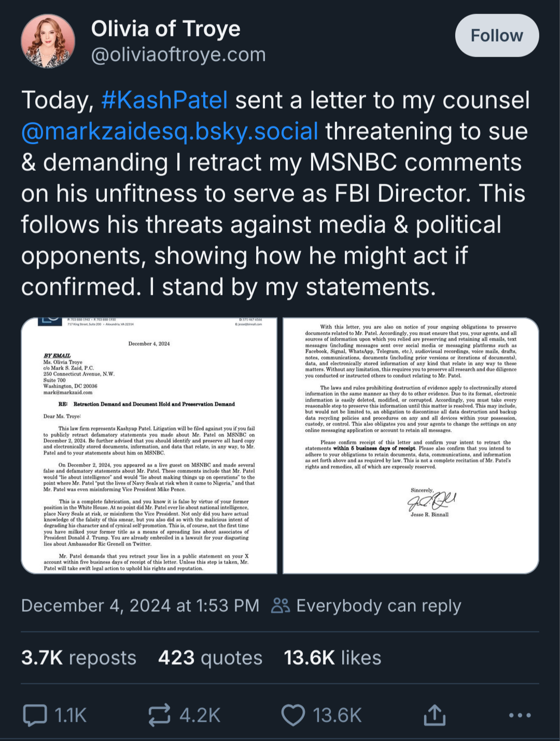Tap the repost arrows icon

[x=159, y=715]
